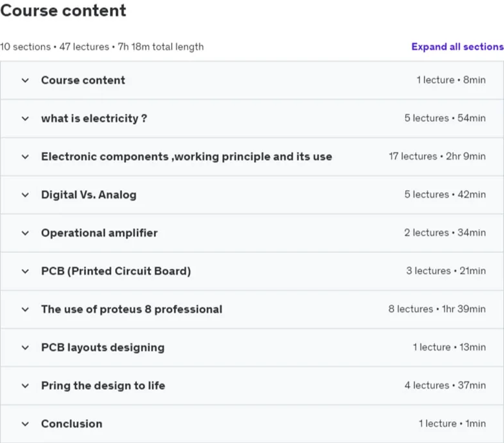Click chevron beside Electronic components section
This screenshot has height=443, width=504.
pos(25,157)
